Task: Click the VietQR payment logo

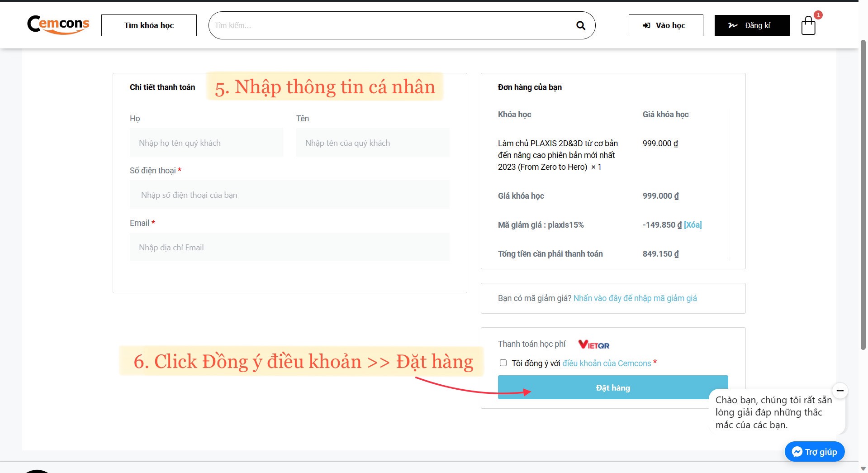Action: tap(594, 345)
